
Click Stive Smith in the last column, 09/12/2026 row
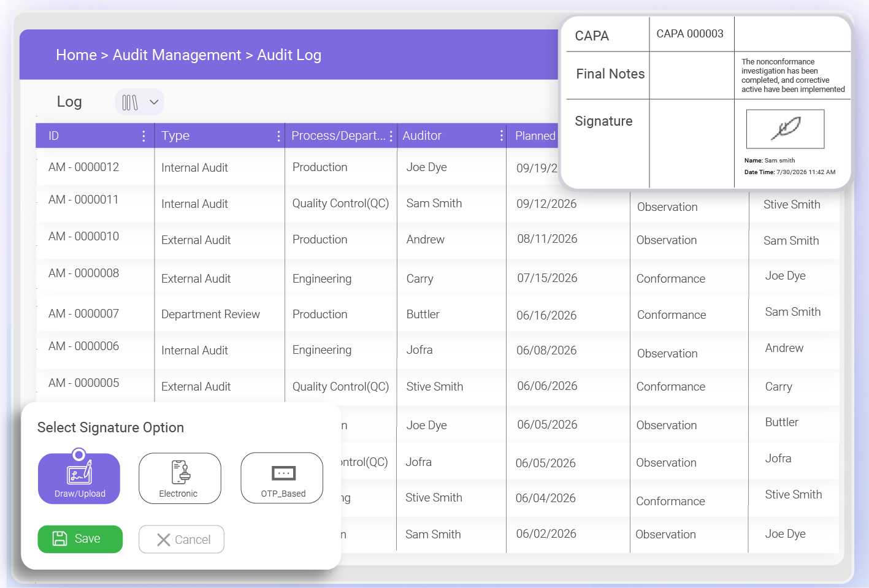click(x=792, y=205)
